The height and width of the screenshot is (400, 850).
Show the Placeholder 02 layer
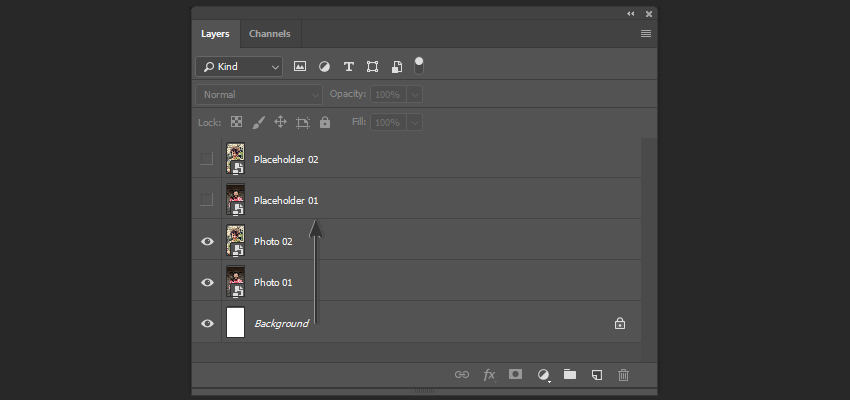207,159
